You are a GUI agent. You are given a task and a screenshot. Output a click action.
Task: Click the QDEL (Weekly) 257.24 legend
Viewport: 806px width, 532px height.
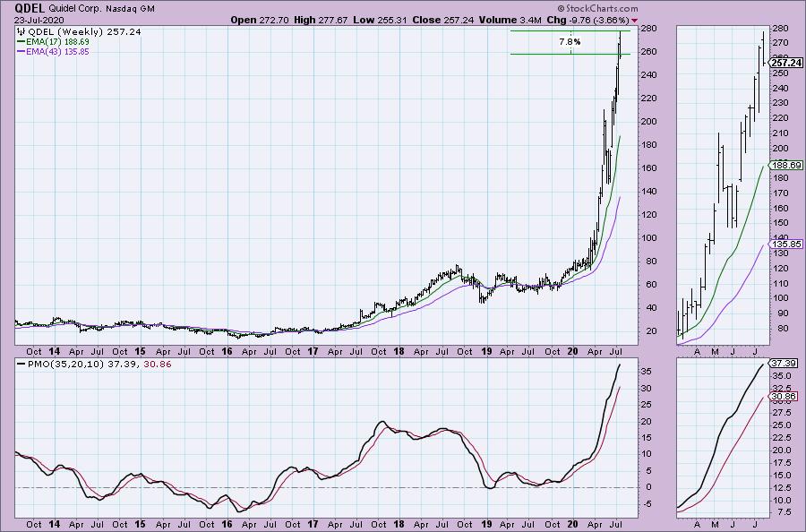(x=84, y=32)
